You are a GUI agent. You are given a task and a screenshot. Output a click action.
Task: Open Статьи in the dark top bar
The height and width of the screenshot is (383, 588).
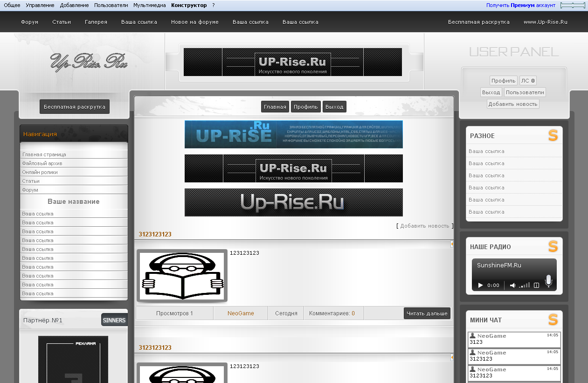(x=62, y=22)
